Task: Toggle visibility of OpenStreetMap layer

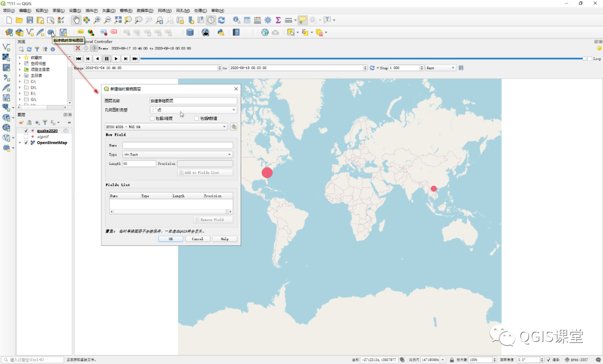Action: (x=26, y=142)
